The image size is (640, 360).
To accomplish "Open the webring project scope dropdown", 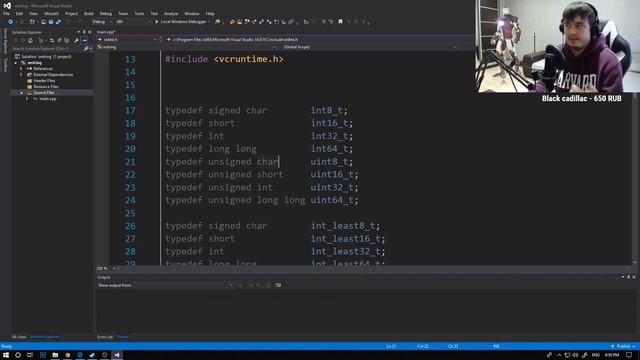I will click(187, 47).
